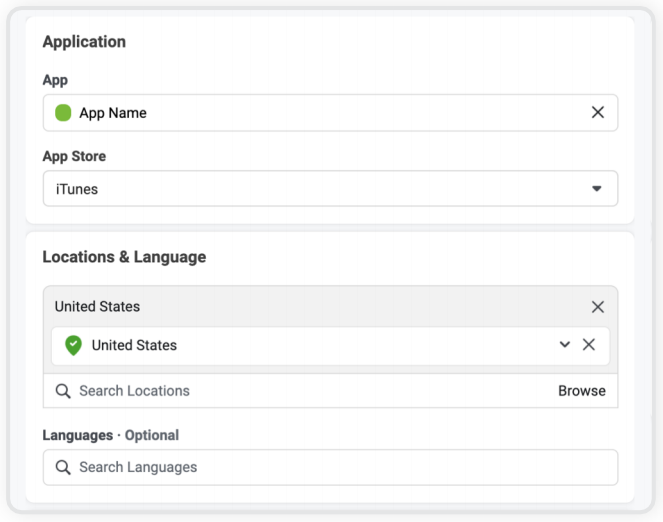Click the green location pin shield icon
Image resolution: width=663 pixels, height=522 pixels.
click(73, 345)
